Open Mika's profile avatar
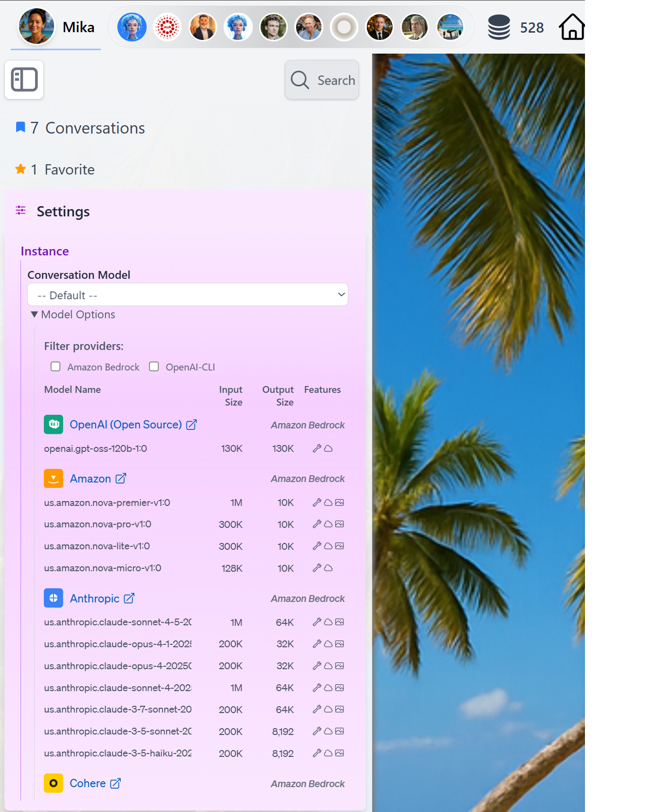The height and width of the screenshot is (812, 660). tap(36, 27)
